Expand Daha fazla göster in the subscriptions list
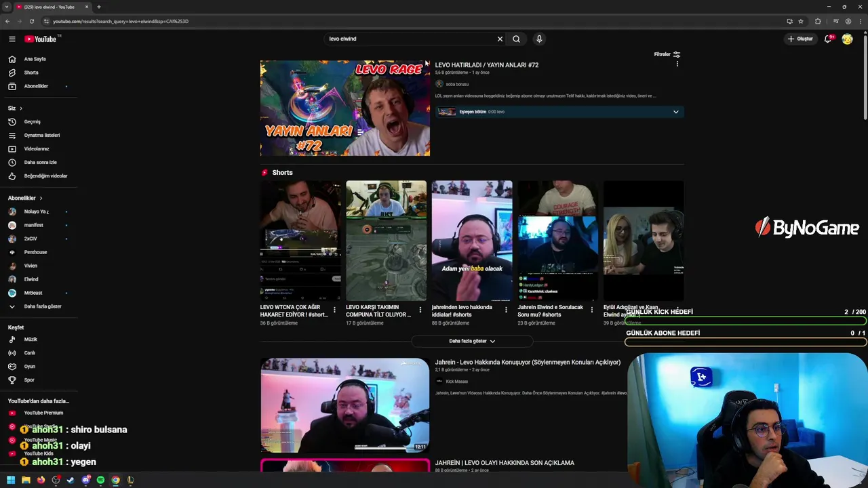The width and height of the screenshot is (868, 488). pos(43,306)
